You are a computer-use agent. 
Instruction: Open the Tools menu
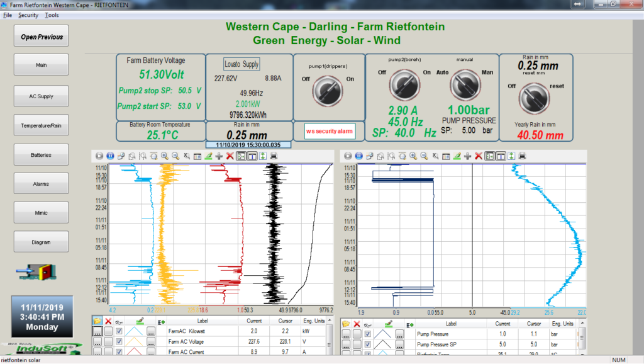[52, 15]
